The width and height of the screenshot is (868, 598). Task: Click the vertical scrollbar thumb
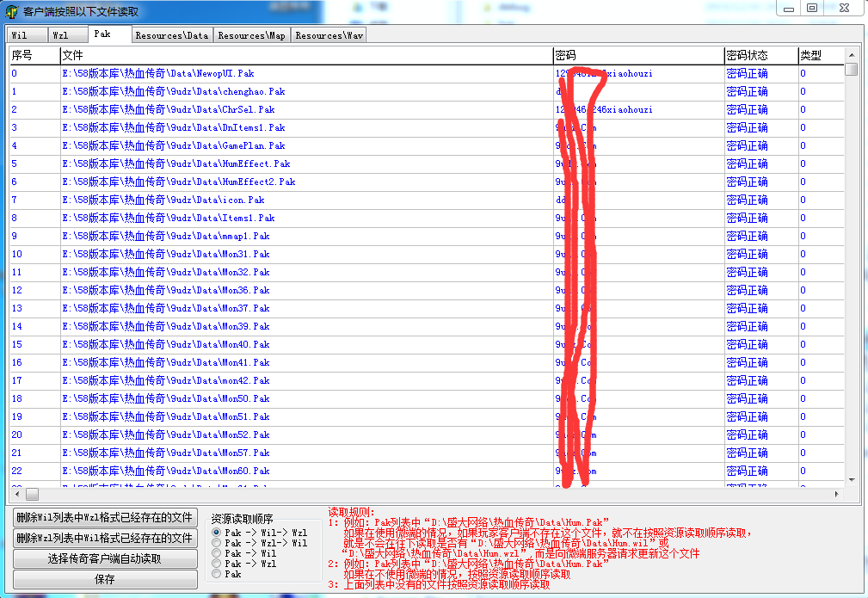pyautogui.click(x=852, y=69)
